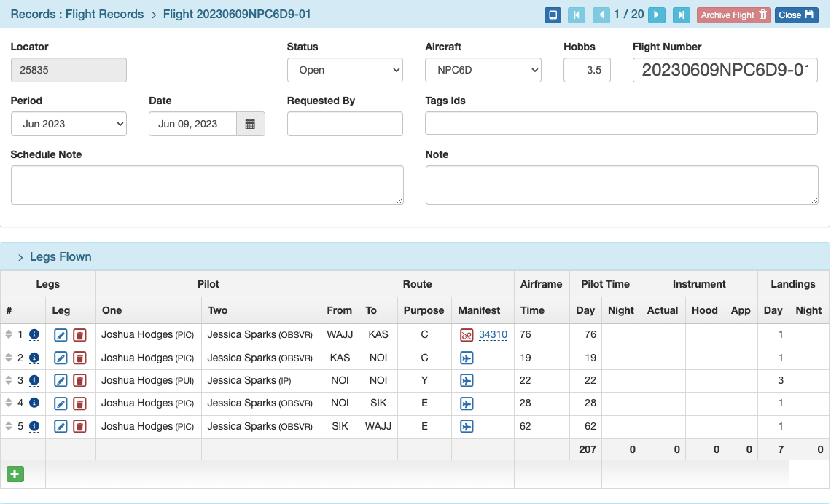Go to the next flight record
The height and width of the screenshot is (504, 831).
point(657,15)
